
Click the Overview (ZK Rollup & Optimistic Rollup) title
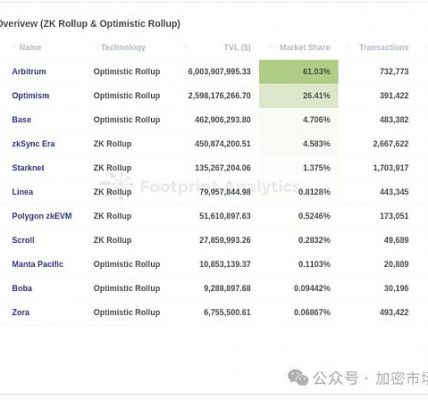tap(90, 24)
